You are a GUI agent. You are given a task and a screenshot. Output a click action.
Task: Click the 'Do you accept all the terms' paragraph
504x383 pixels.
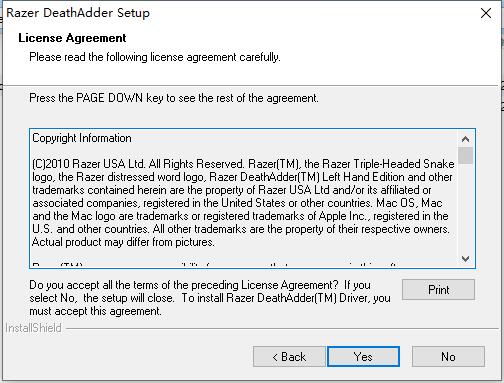(210, 298)
